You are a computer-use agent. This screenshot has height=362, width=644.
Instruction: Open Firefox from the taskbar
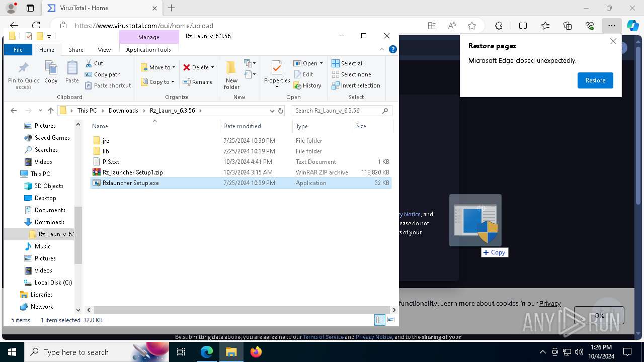tap(256, 352)
